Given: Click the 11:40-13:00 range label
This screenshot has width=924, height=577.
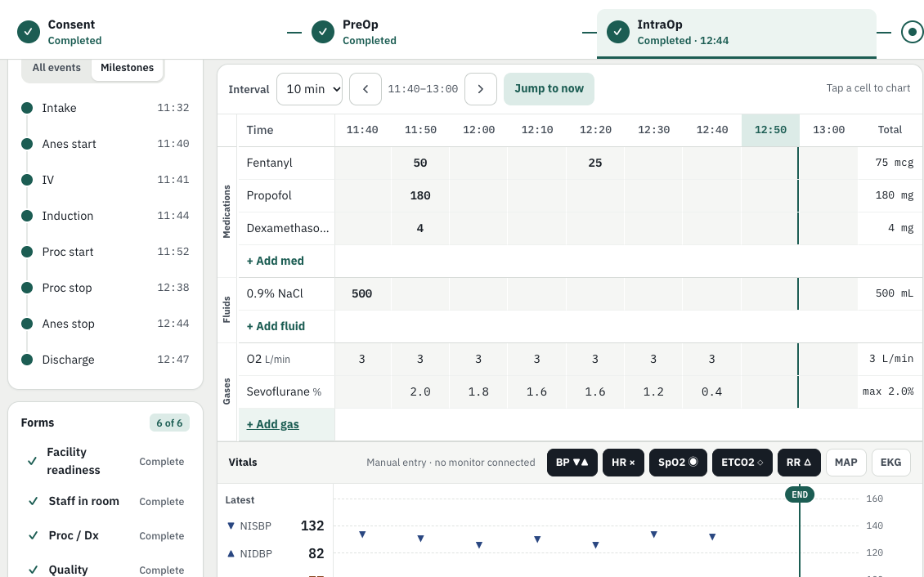Looking at the screenshot, I should point(423,89).
